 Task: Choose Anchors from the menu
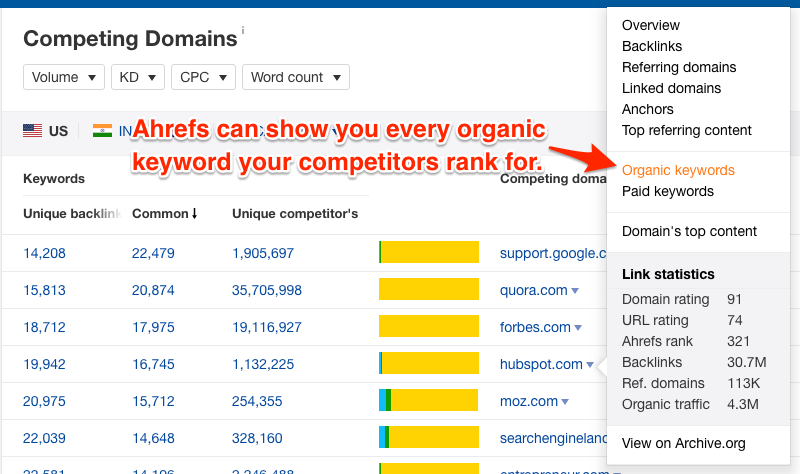(x=647, y=109)
